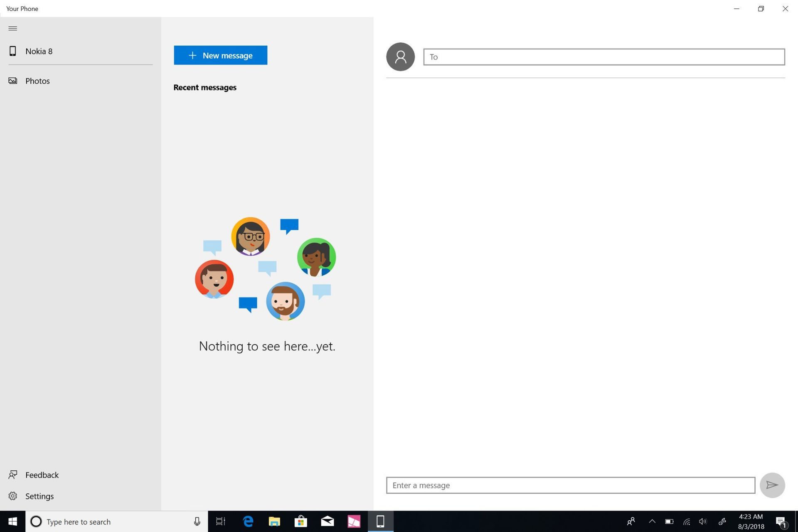Click the send message paper-plane icon
The width and height of the screenshot is (798, 532).
click(772, 485)
